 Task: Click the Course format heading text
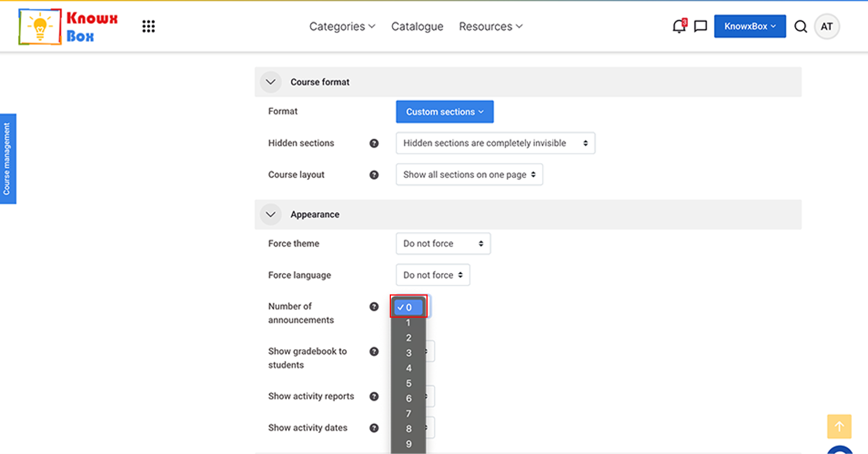pyautogui.click(x=320, y=82)
